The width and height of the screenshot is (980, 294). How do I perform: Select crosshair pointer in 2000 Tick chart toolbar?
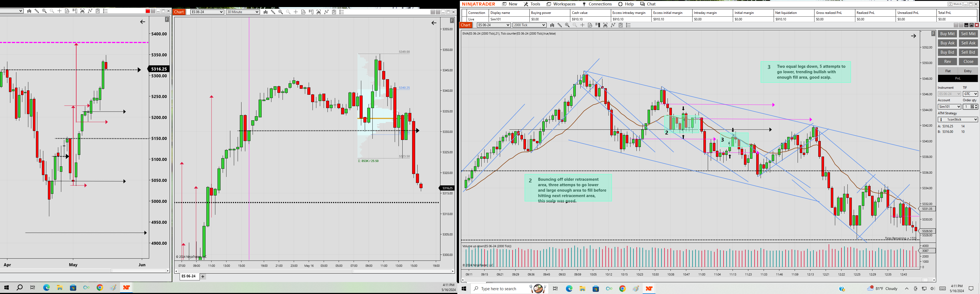coord(583,25)
